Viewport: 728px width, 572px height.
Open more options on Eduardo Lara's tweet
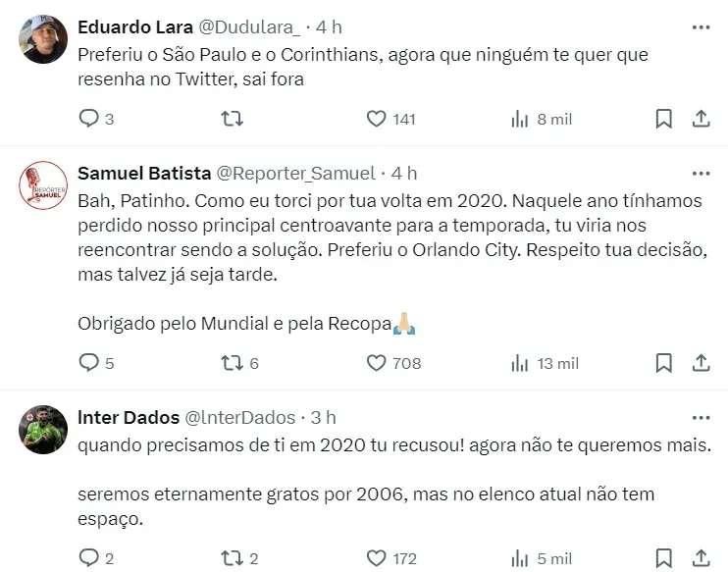701,26
